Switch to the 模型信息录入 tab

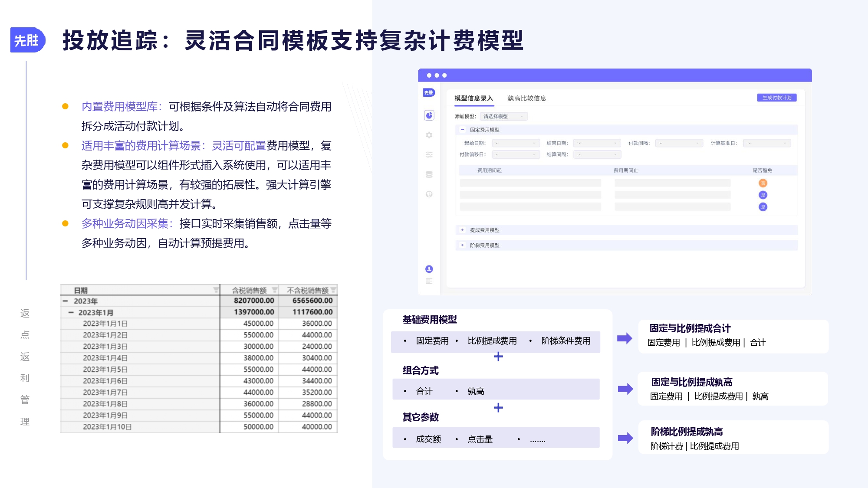click(x=473, y=98)
